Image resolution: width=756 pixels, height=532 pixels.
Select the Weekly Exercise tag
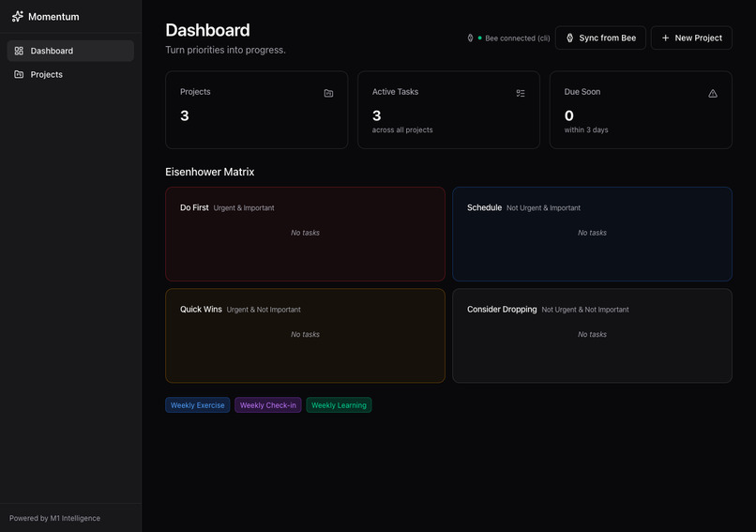(x=197, y=405)
